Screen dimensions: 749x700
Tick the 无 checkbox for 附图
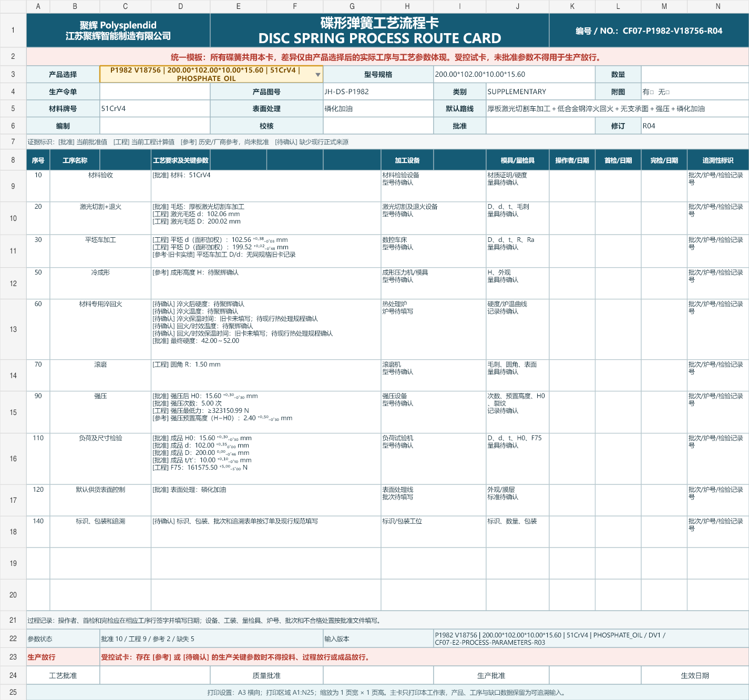coord(668,92)
